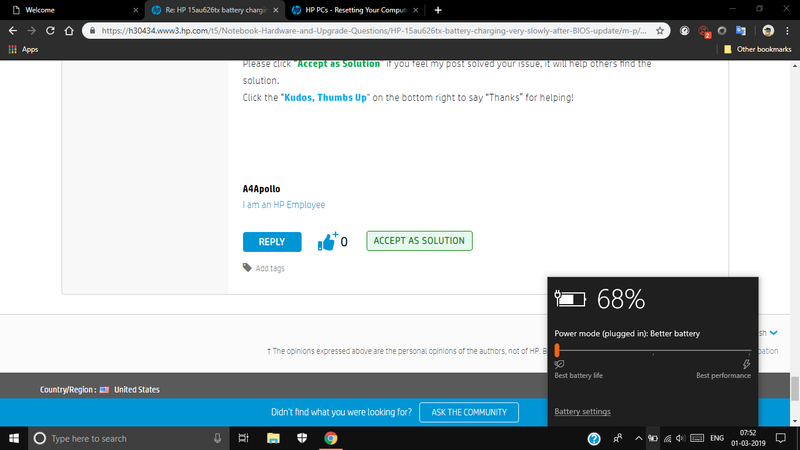Screen dimensions: 800x450
Task: Show hidden system tray icons
Action: point(638,438)
